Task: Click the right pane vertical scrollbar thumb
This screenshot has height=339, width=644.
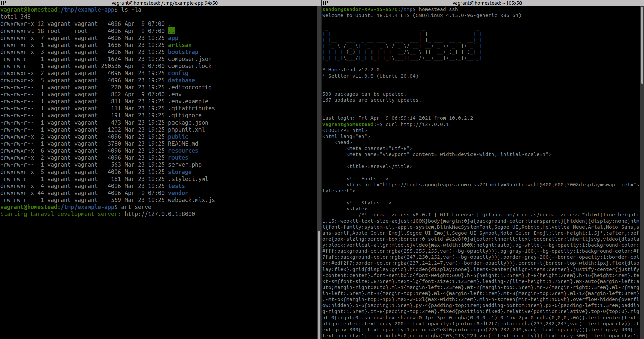Action: pos(642,45)
